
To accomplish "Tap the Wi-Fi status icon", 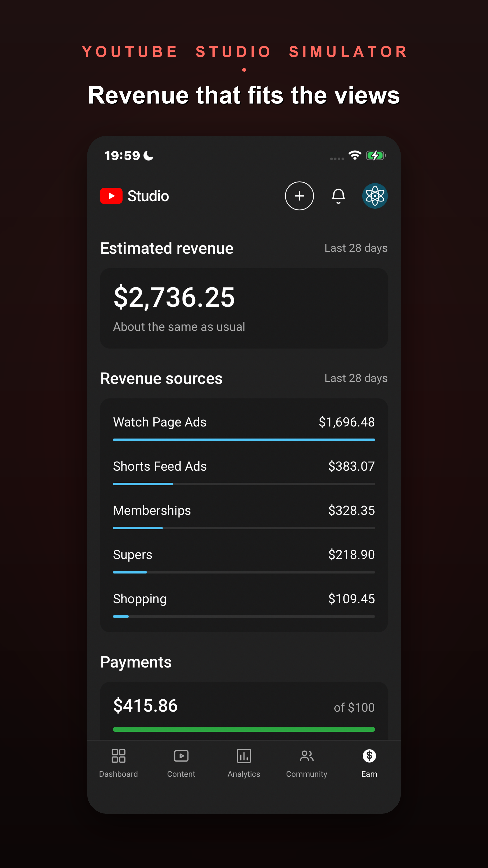I will tap(355, 155).
